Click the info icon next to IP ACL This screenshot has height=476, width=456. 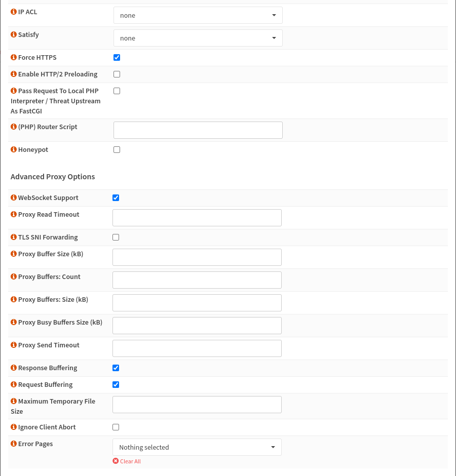click(13, 11)
